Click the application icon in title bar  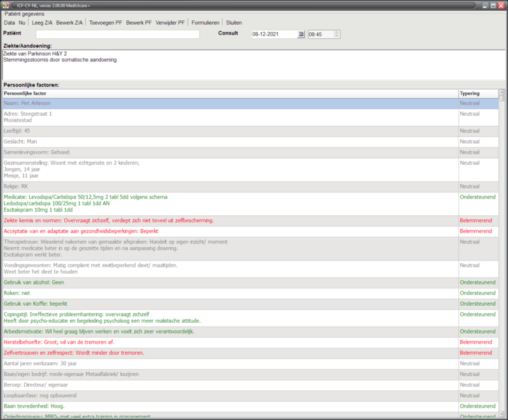click(6, 5)
